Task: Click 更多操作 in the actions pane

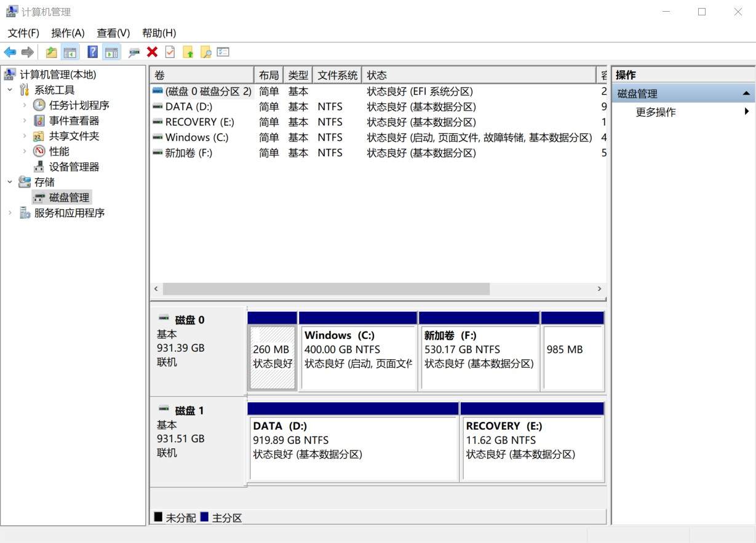Action: [x=656, y=112]
